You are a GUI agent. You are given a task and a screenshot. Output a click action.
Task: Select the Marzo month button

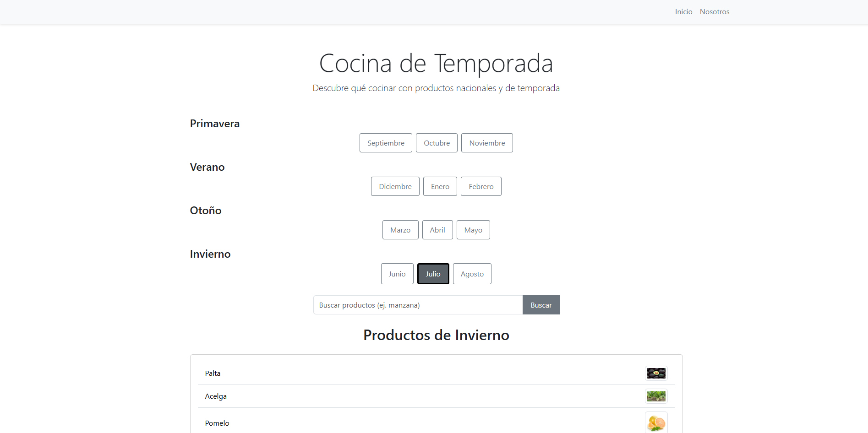point(400,230)
